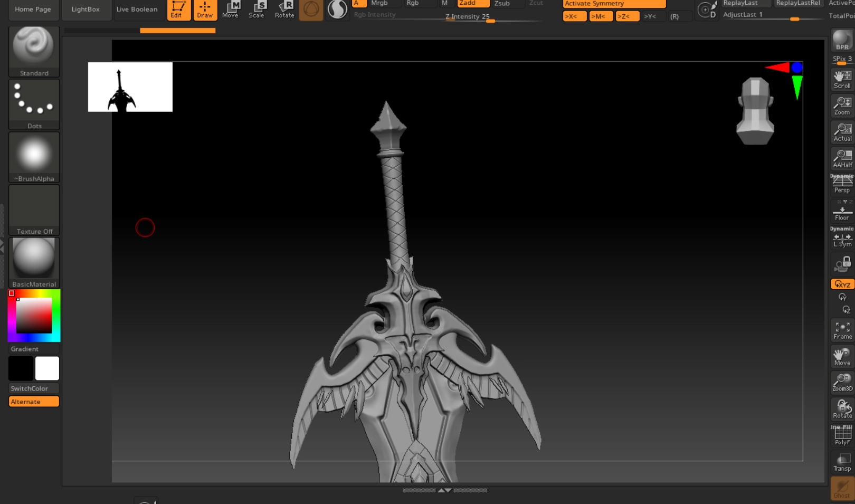Open the BasicMaterial material picker

34,262
